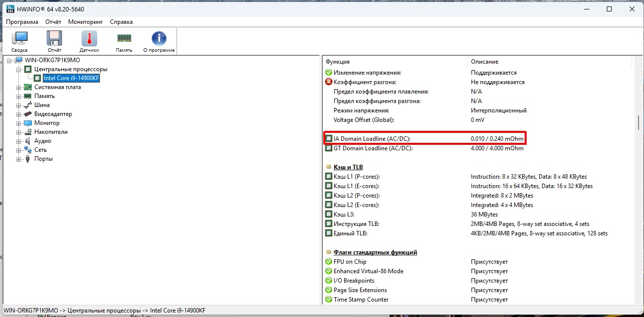Click the display icon beside Монитор
Image resolution: width=644 pixels, height=317 pixels.
click(x=28, y=123)
